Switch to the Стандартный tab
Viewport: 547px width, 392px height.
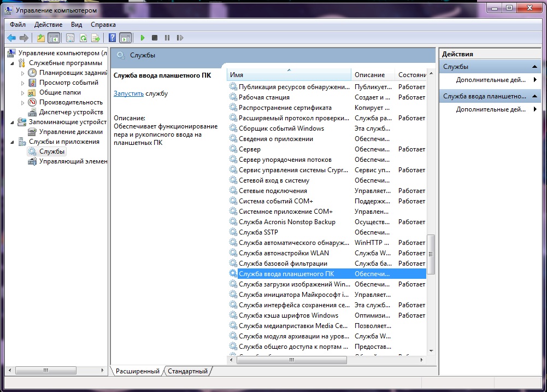(x=187, y=371)
